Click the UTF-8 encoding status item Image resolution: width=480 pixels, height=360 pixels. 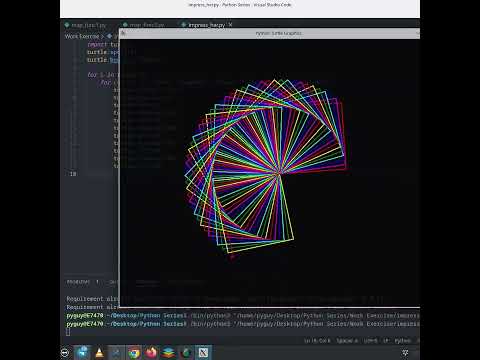[371, 341]
